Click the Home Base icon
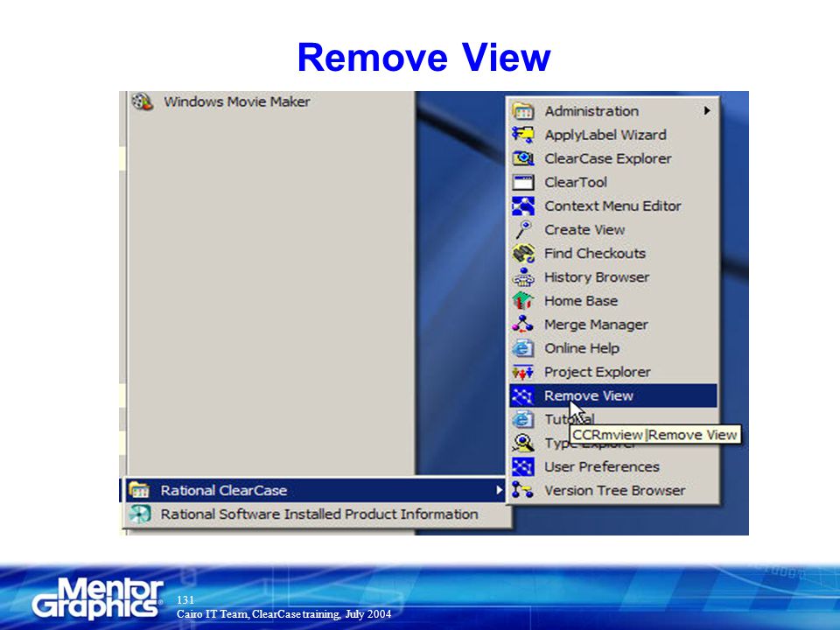This screenshot has width=840, height=630. pos(523,300)
